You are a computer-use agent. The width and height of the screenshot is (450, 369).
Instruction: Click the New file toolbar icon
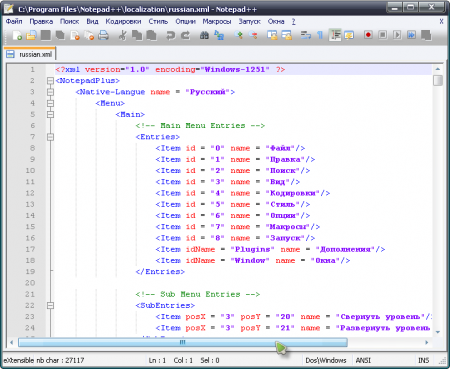click(17, 35)
